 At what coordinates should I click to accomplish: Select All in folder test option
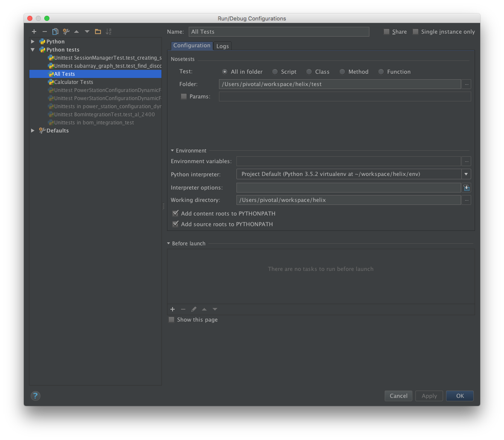225,72
